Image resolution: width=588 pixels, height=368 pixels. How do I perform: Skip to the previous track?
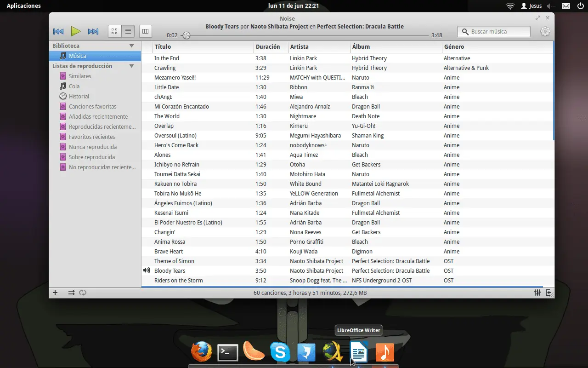click(58, 31)
